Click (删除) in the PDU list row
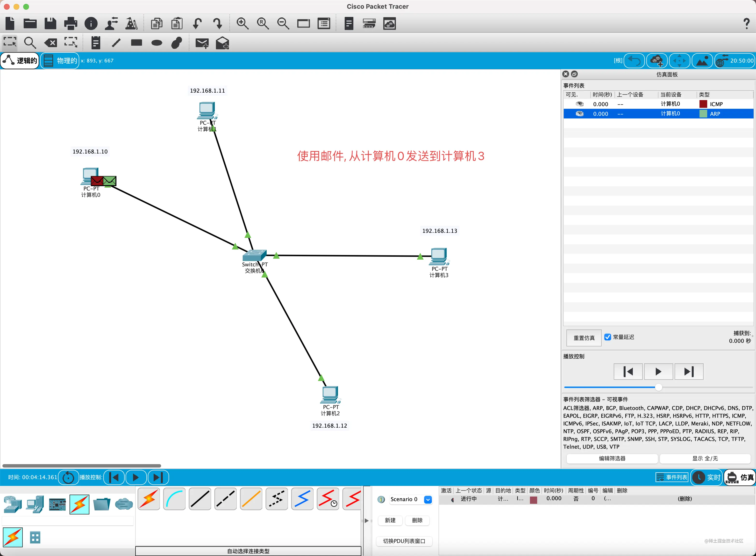 pos(685,499)
